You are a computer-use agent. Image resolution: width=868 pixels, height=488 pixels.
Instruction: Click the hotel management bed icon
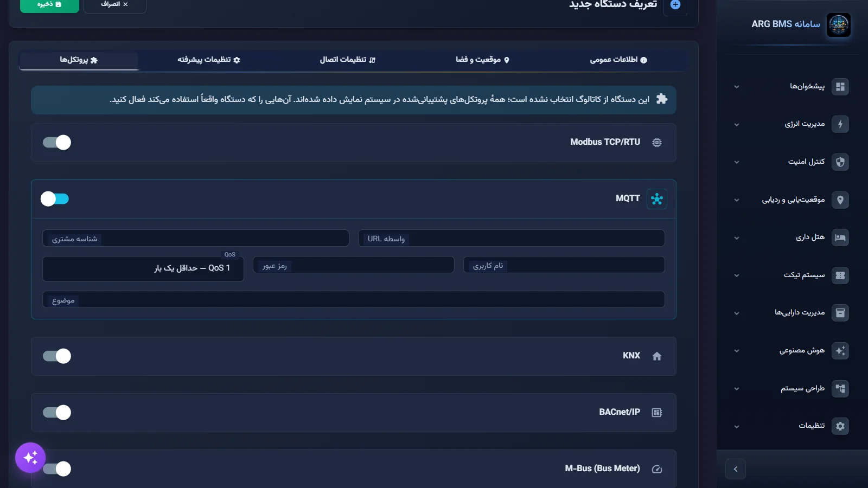point(840,237)
